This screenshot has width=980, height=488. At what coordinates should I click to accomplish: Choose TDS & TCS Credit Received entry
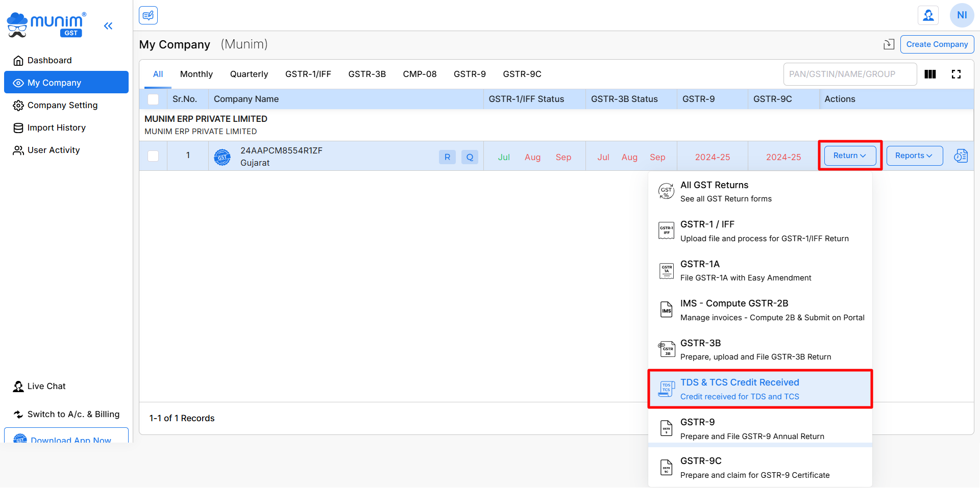point(760,389)
